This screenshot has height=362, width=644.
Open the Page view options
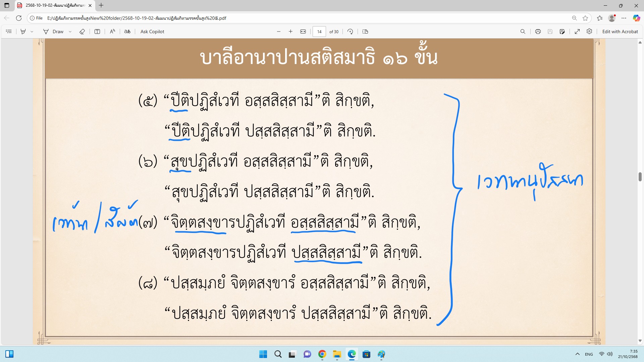coord(365,32)
